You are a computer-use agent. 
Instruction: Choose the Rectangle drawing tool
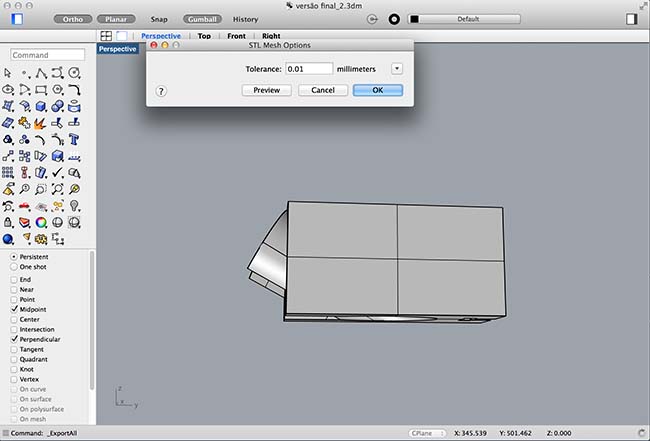pos(41,90)
